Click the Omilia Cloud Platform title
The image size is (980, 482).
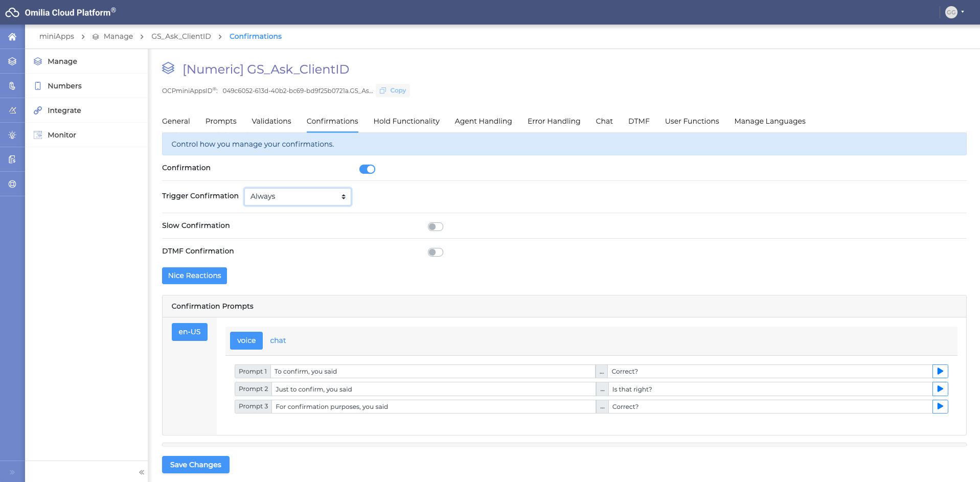coord(70,12)
